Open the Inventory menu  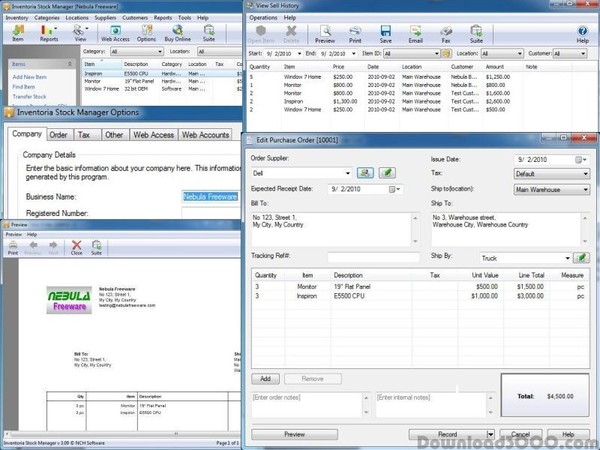[x=17, y=18]
